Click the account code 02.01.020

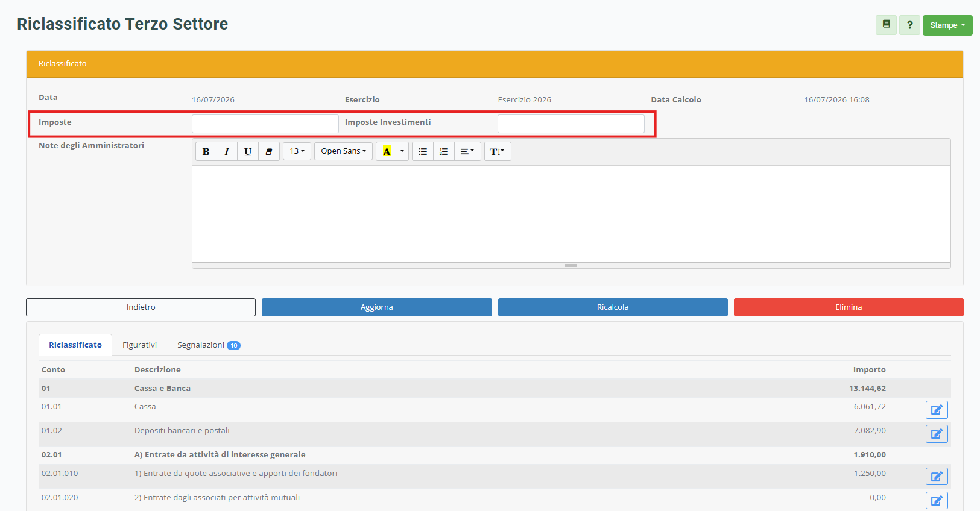[x=60, y=498]
